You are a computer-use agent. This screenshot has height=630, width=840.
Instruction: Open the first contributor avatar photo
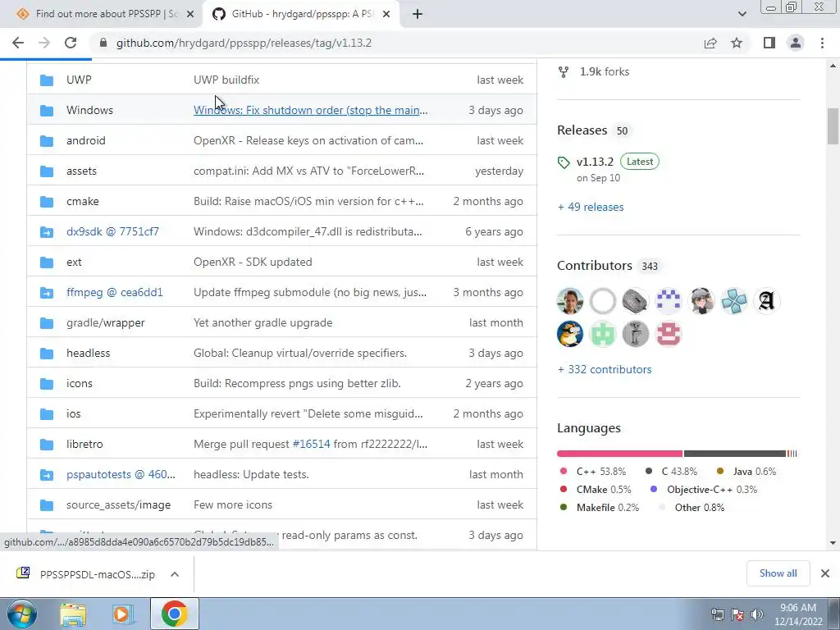point(570,300)
